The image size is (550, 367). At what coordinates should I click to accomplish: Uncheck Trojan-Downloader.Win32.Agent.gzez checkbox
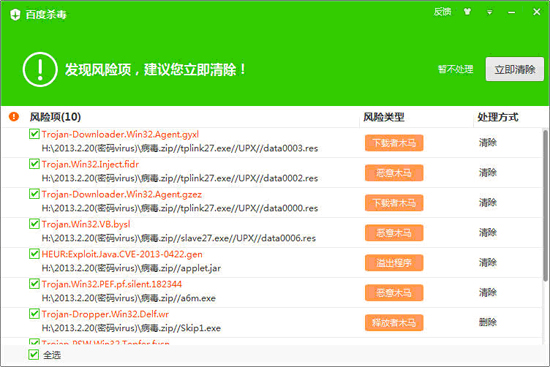click(x=34, y=194)
